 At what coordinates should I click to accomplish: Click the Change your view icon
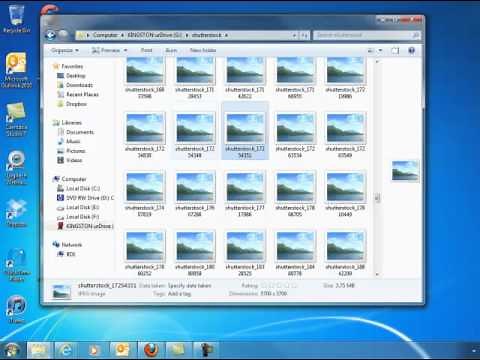click(x=370, y=51)
